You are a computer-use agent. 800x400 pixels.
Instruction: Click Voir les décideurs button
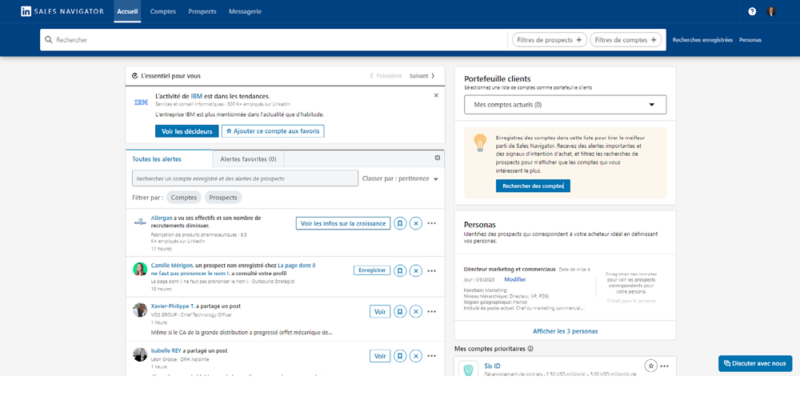pyautogui.click(x=187, y=131)
